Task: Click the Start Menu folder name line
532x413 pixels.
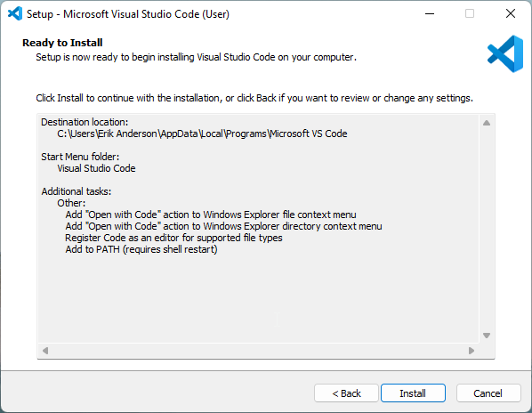Action: 96,168
